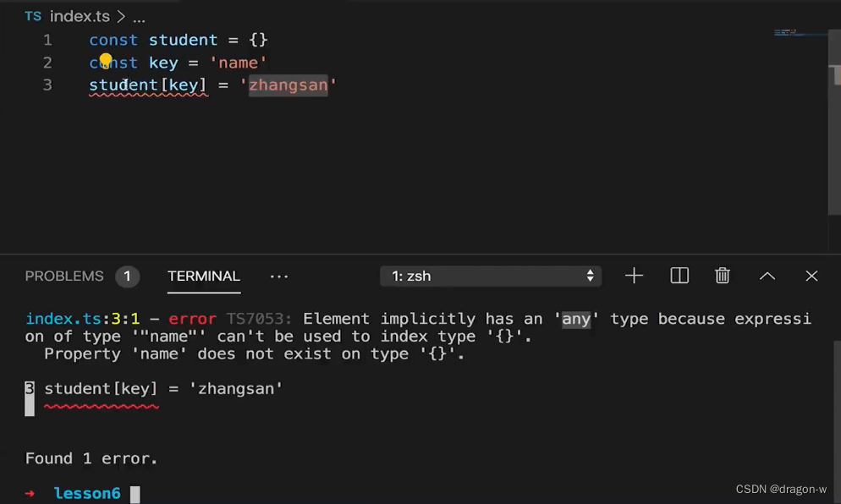Open the breadcrumb '...' symbol segment

pos(139,18)
